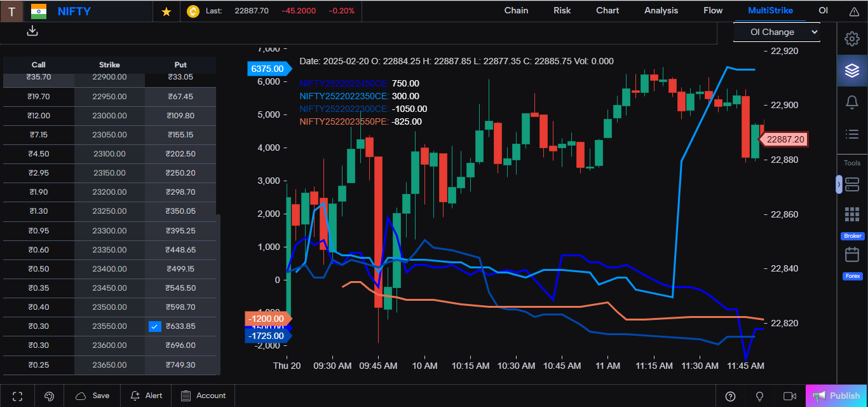Open notifications bell in right sidebar
Viewport: 868px width, 407px height.
852,102
